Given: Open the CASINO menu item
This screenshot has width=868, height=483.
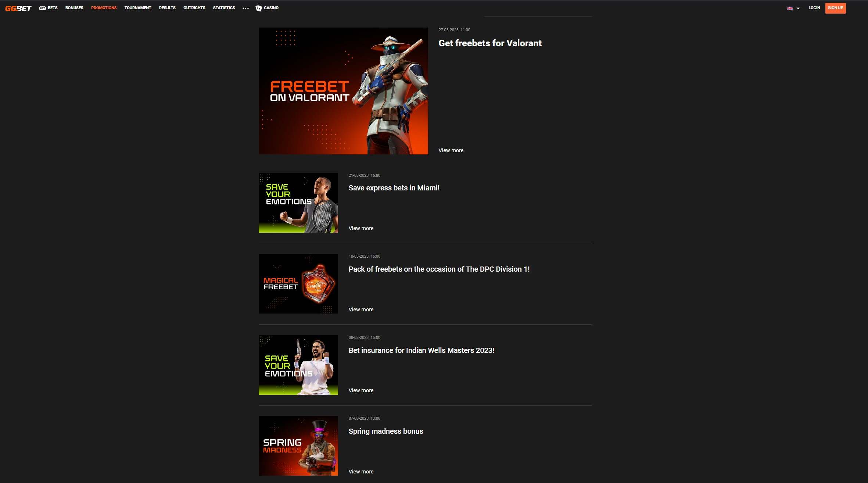Looking at the screenshot, I should point(271,8).
